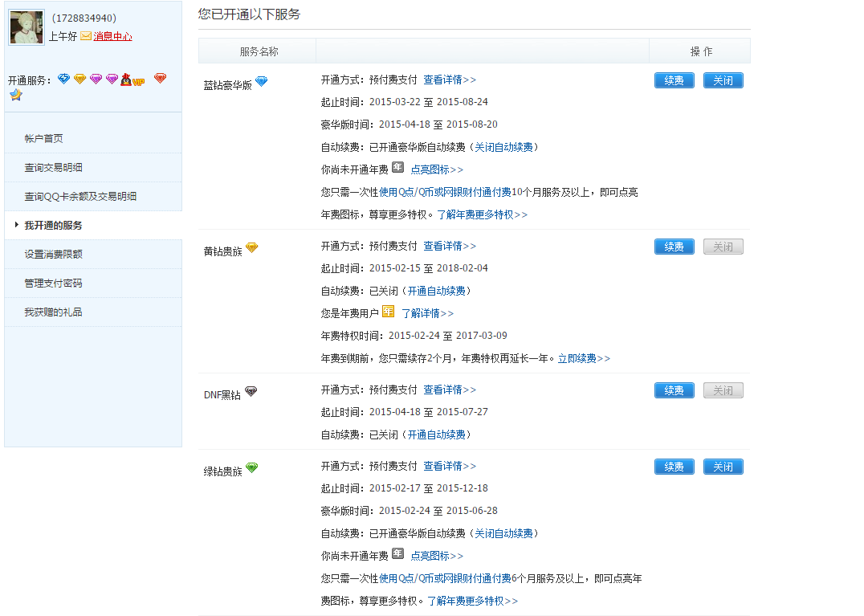
Task: Click 关闭 button for 绿钻贵族
Action: tap(723, 467)
